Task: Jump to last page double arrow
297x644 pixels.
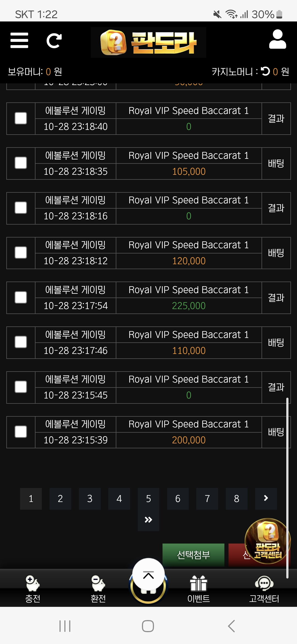Action: [x=148, y=520]
